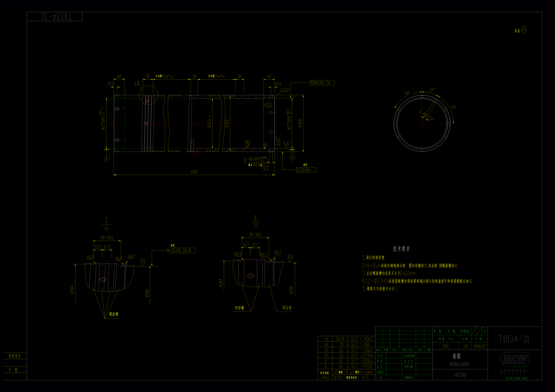Click the 1000 overall length dimension
The image size is (555, 392).
194,172
